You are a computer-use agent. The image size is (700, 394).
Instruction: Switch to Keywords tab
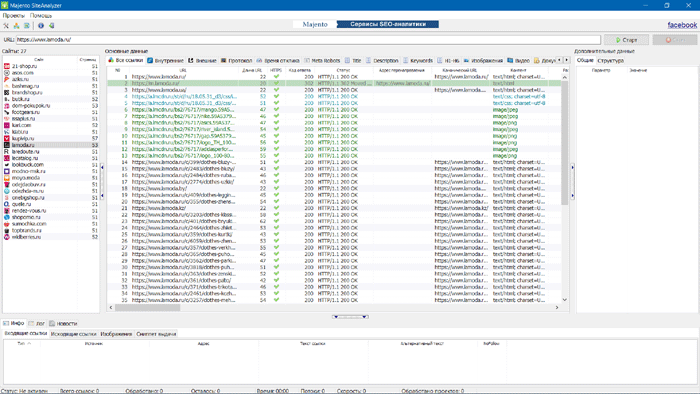[x=418, y=60]
